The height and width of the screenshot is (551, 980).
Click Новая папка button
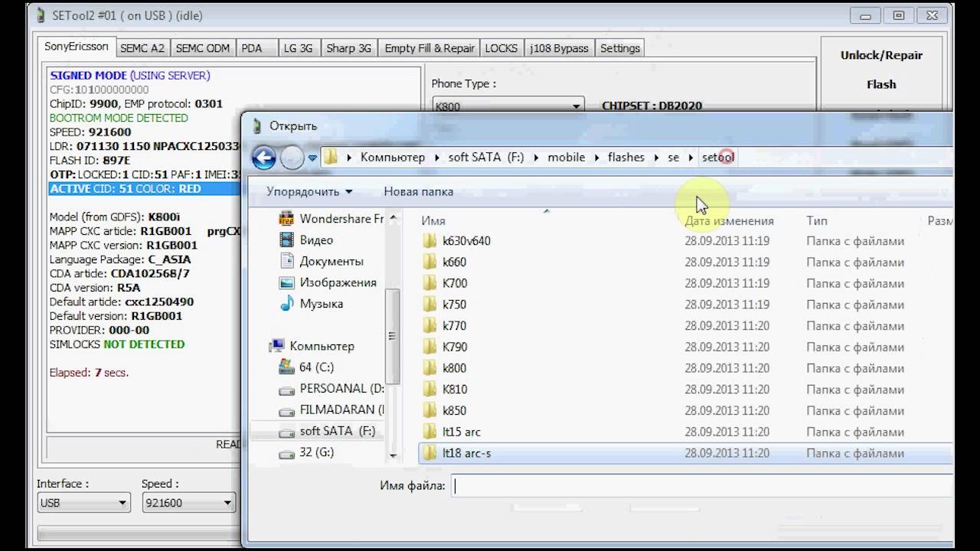419,191
